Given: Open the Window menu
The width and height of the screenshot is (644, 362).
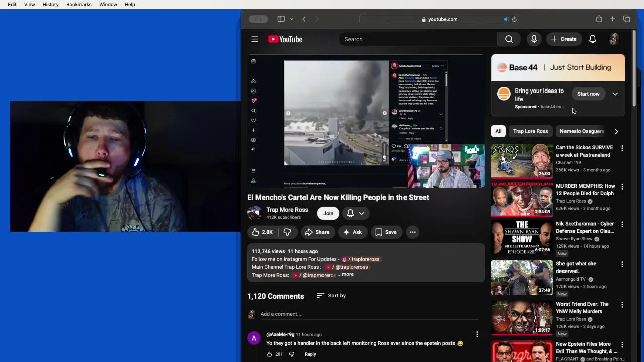Looking at the screenshot, I should click(x=108, y=4).
